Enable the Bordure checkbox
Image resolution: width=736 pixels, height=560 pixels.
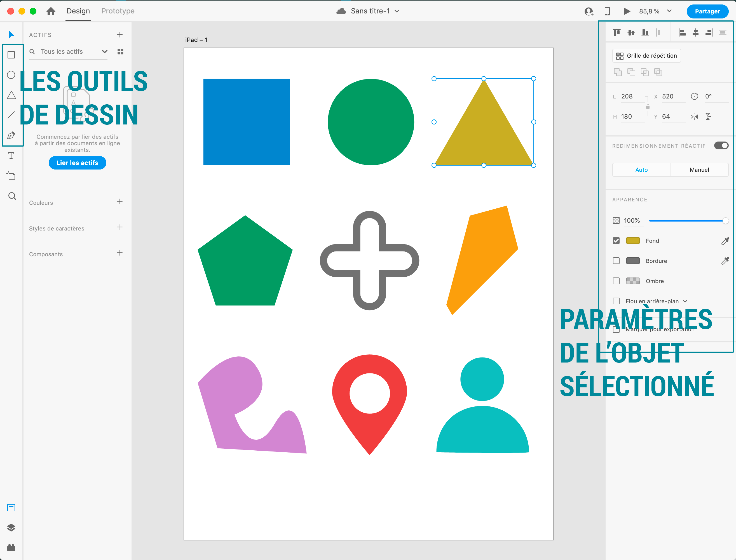pos(616,261)
